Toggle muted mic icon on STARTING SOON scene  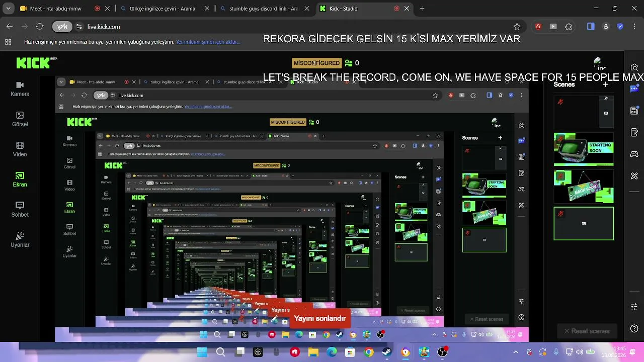560,139
